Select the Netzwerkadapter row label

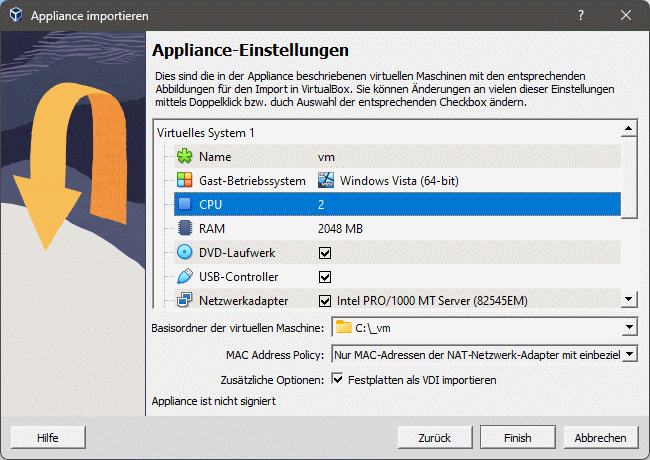[243, 301]
